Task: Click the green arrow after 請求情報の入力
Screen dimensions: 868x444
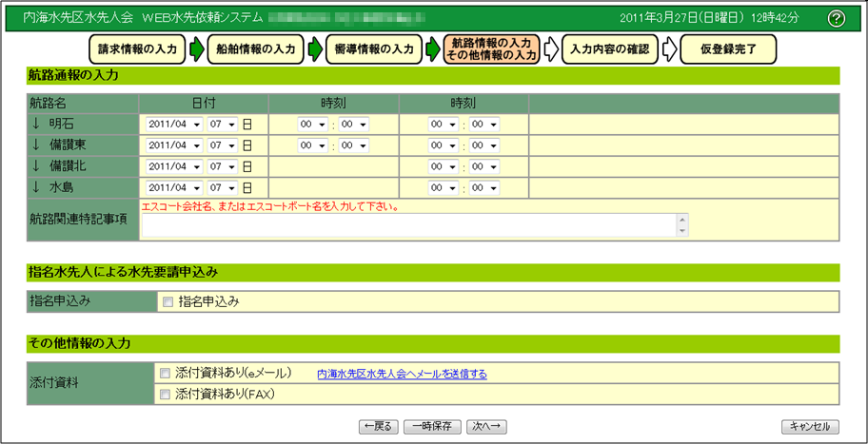Action: pyautogui.click(x=196, y=49)
